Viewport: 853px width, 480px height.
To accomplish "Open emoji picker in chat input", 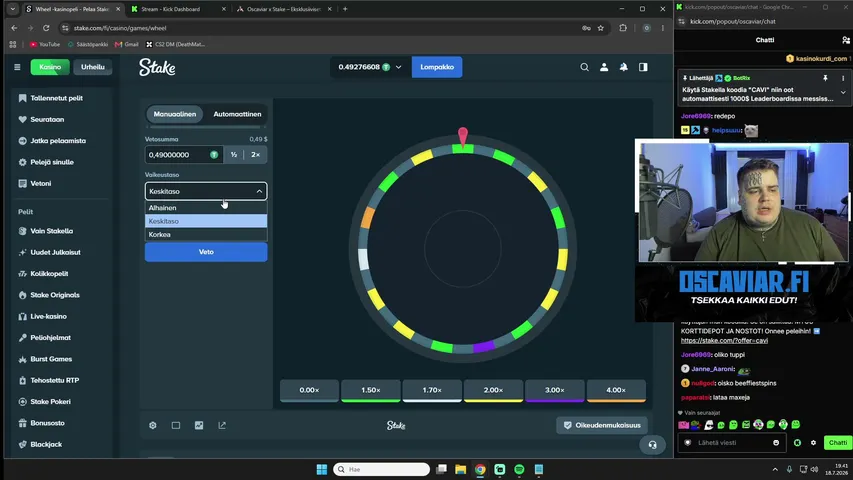I will coord(776,442).
